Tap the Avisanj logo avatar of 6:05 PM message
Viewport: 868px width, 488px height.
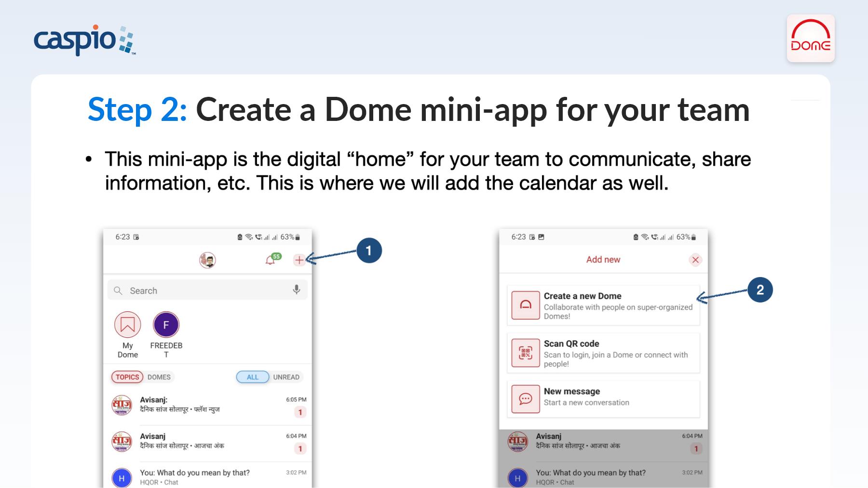(122, 405)
